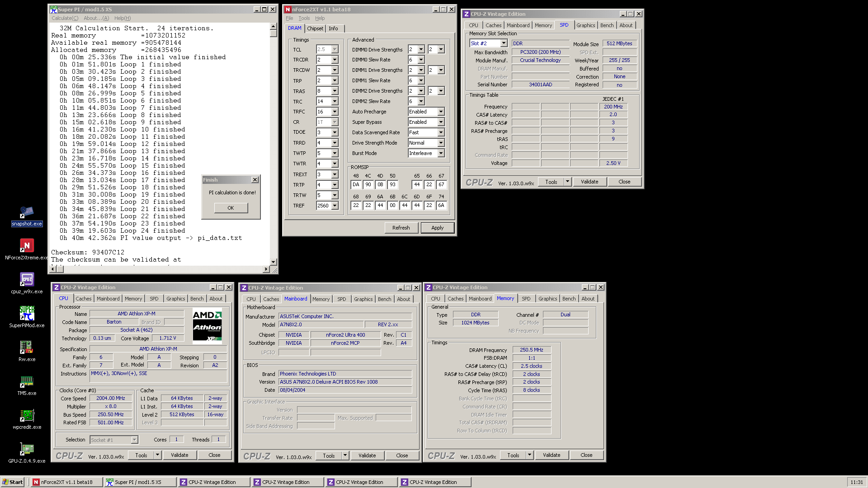The image size is (868, 488).
Task: Switch to Super PI taskbar button
Action: point(140,482)
